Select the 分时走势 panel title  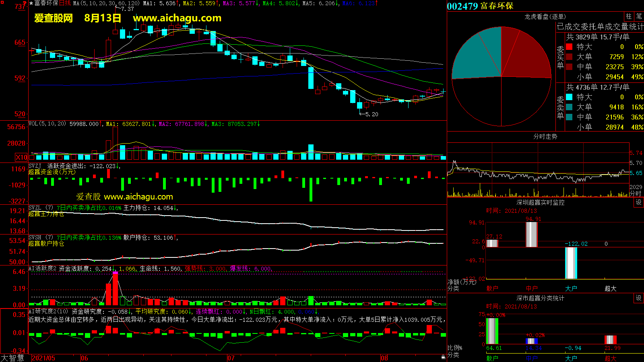(x=545, y=136)
